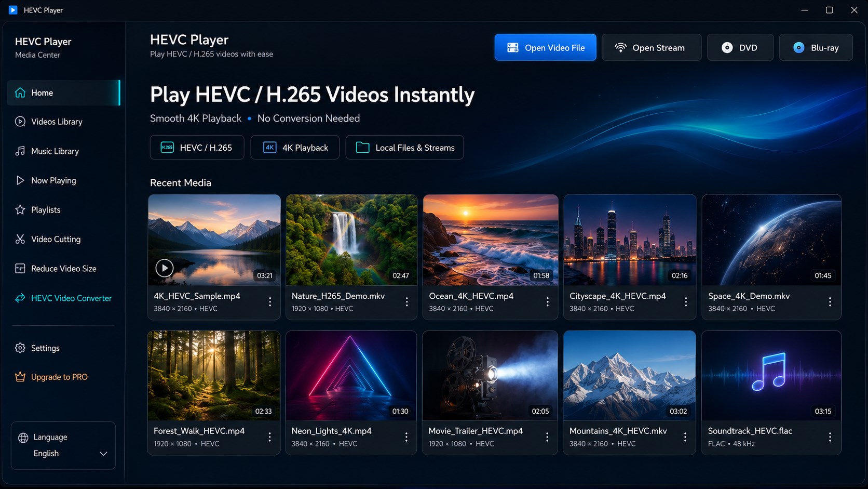Open the Space_4K_Demo earth thumbnail
The image size is (868, 489).
point(771,240)
